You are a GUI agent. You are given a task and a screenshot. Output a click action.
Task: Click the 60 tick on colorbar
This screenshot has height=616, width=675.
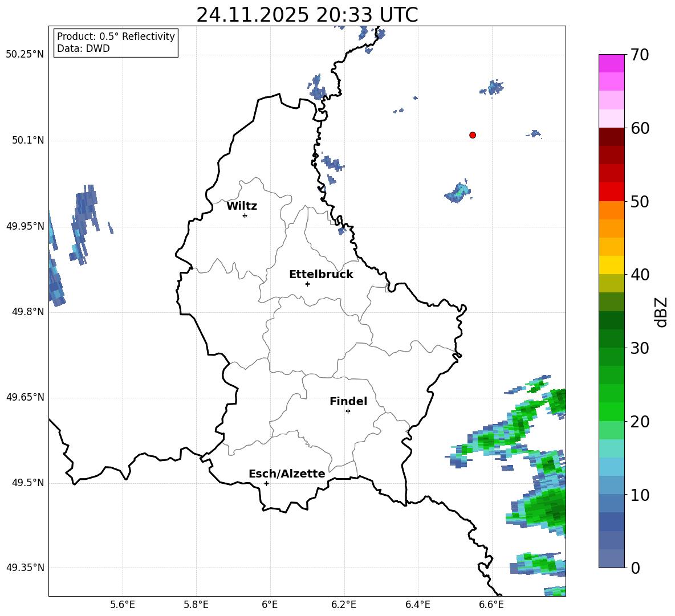click(639, 128)
